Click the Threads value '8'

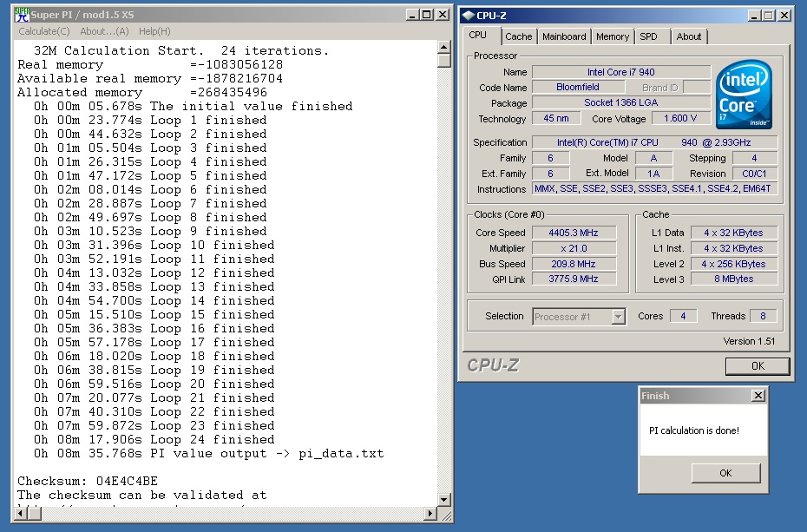[x=764, y=316]
